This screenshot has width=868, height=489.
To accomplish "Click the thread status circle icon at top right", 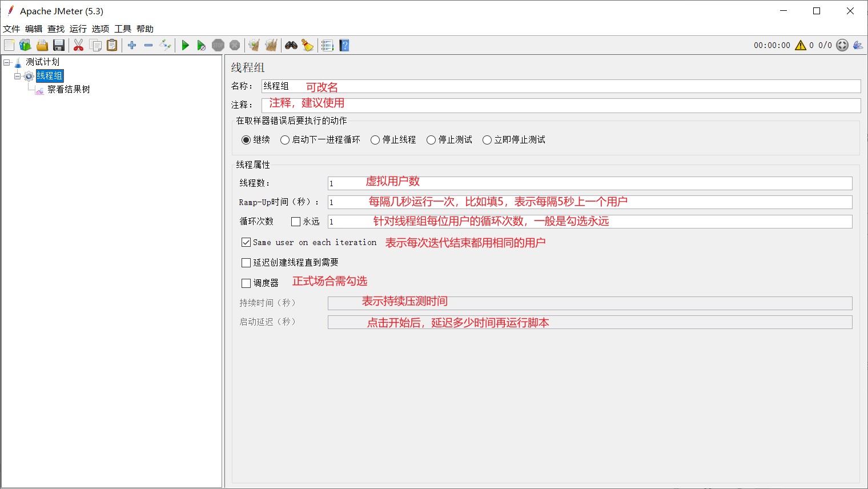I will tap(842, 45).
